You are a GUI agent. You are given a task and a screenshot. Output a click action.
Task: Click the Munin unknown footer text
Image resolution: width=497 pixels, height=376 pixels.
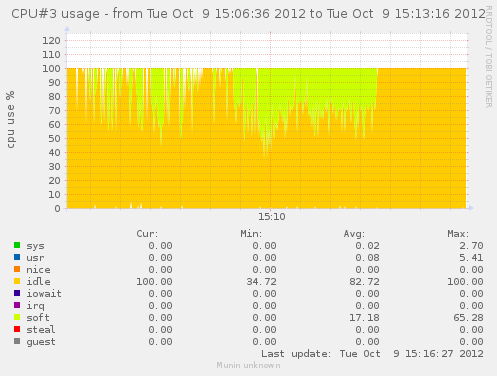(x=248, y=365)
